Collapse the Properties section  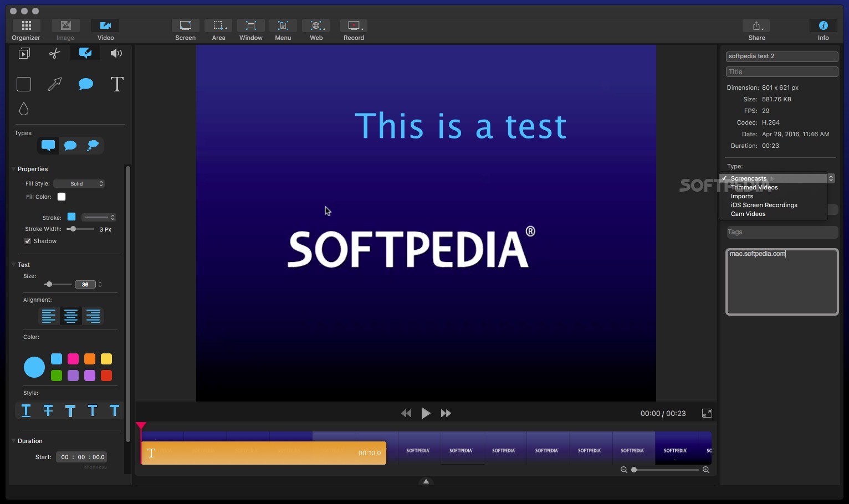point(13,169)
